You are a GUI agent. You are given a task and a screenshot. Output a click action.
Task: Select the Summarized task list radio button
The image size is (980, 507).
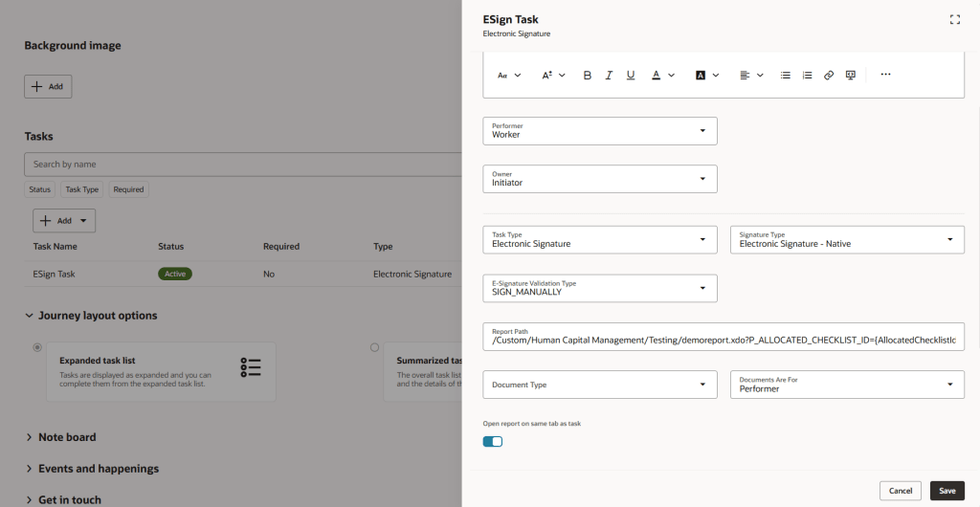374,347
